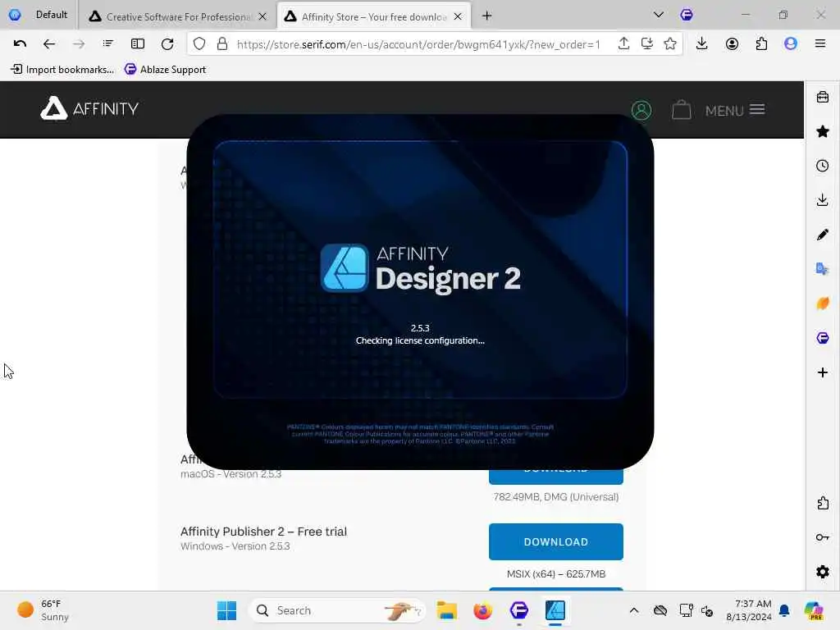
Task: Open the weather widget showing 66°F Sunny
Action: pyautogui.click(x=43, y=610)
